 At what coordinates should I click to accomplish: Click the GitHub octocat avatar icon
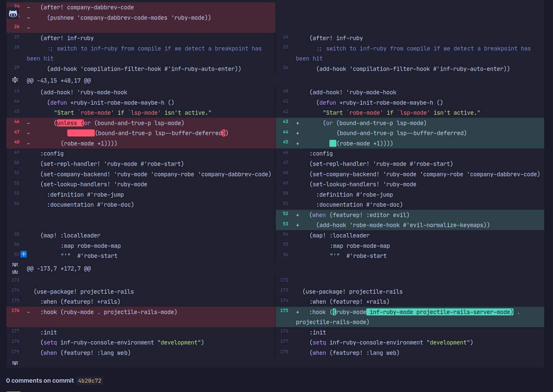13,13
